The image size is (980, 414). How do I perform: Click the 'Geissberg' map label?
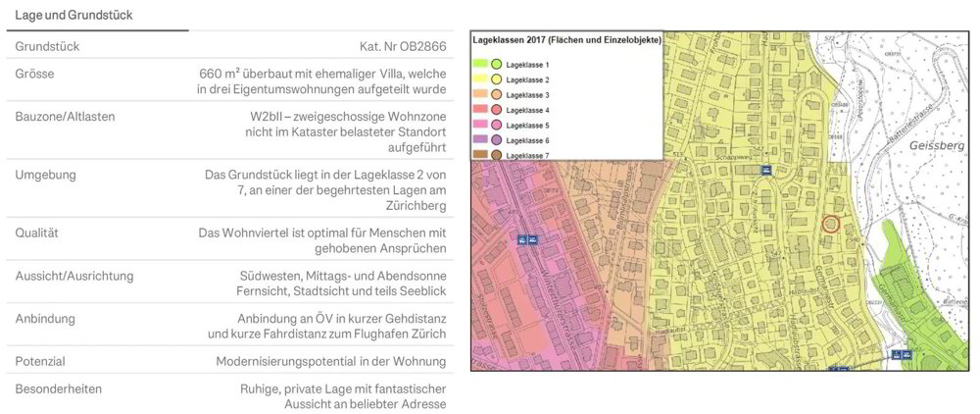coord(938,146)
